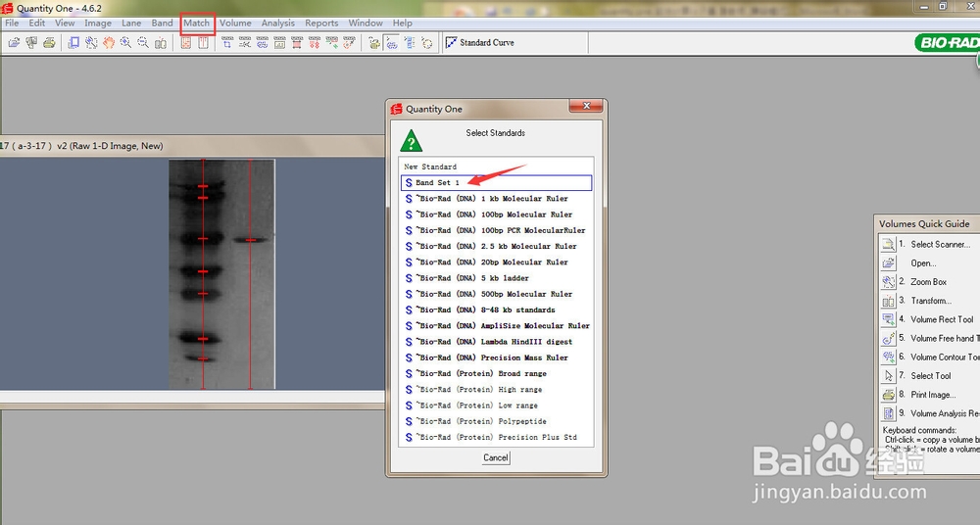Select Volume Contour Tool icon

pyautogui.click(x=888, y=357)
